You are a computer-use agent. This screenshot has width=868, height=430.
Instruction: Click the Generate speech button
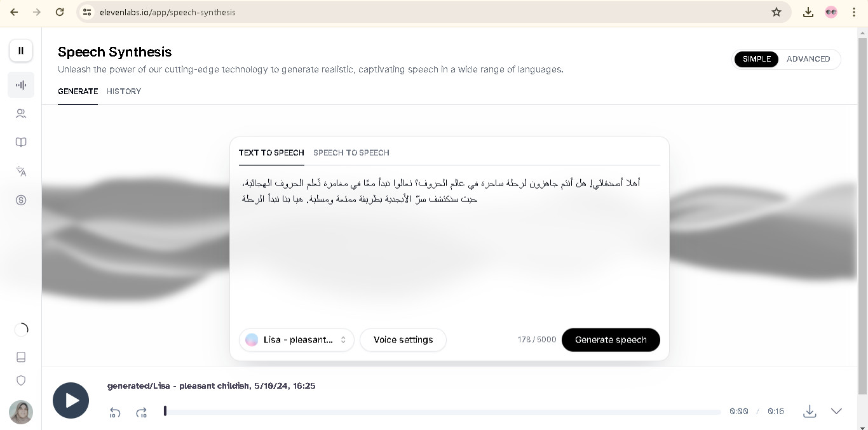click(x=611, y=340)
